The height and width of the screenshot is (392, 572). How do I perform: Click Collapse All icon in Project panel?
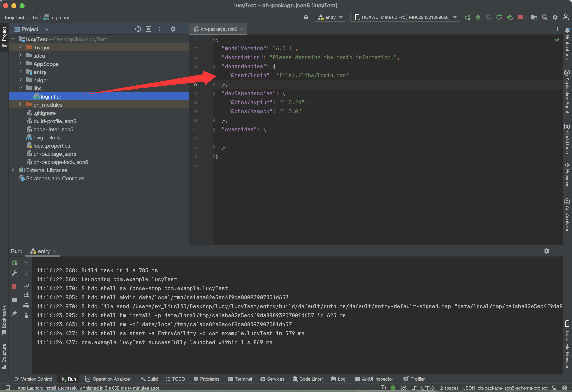[x=159, y=29]
